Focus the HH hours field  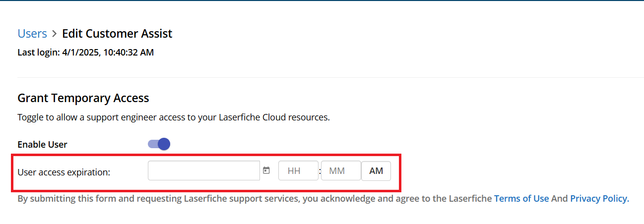pos(298,171)
